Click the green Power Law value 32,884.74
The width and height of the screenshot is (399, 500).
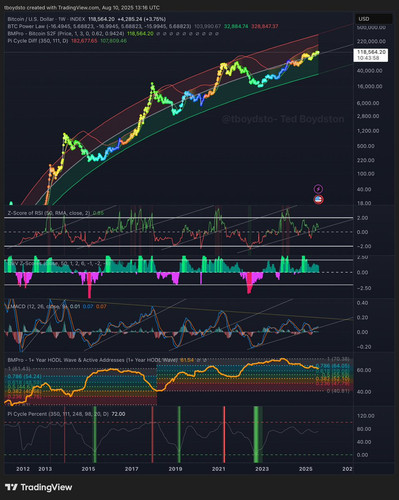(236, 26)
